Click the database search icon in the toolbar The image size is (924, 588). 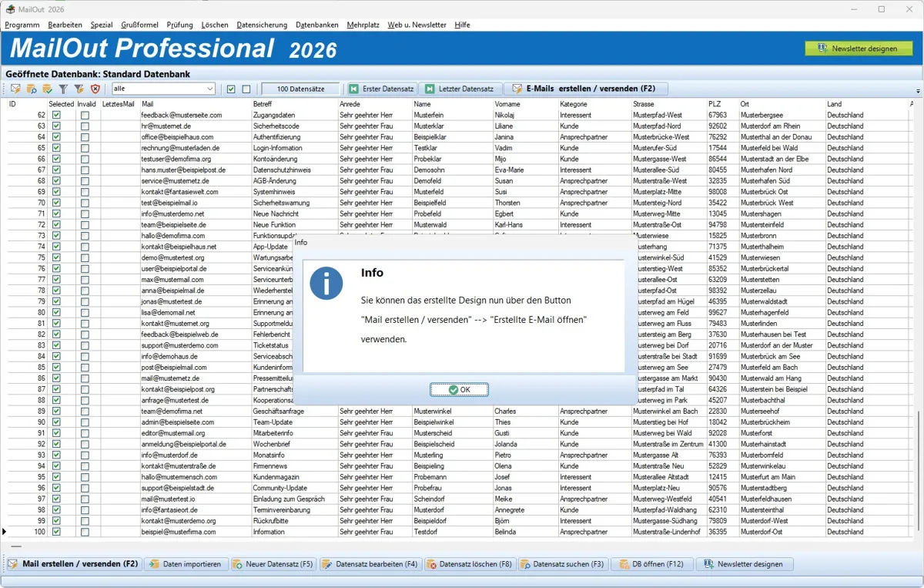(x=32, y=89)
